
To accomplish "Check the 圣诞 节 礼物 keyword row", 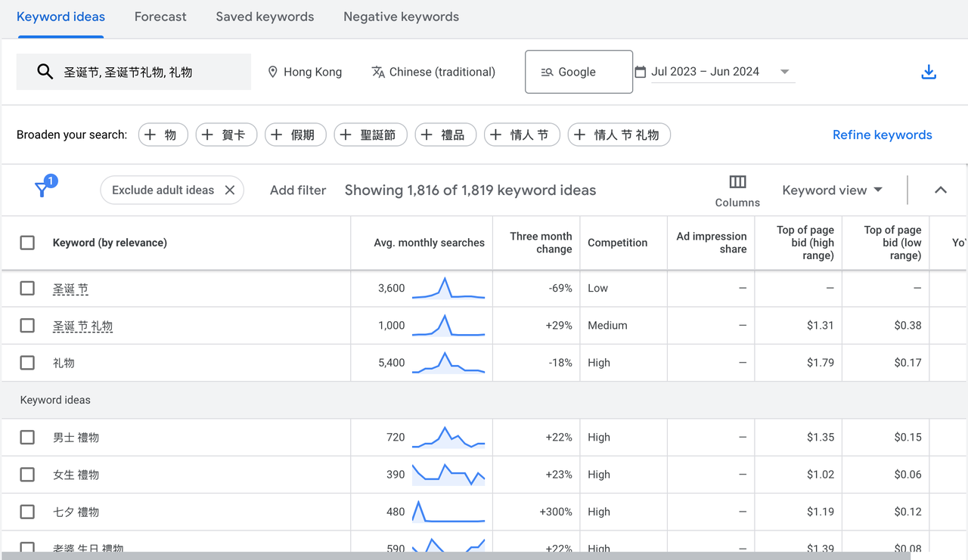I will tap(27, 326).
